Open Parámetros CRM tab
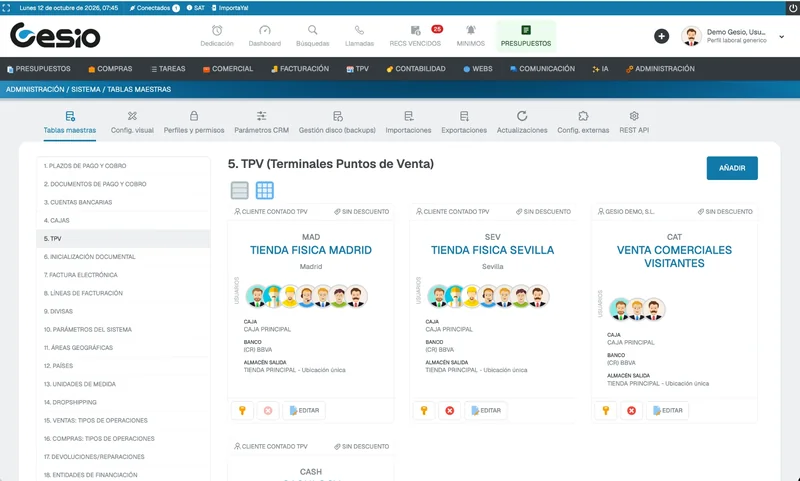 click(262, 123)
